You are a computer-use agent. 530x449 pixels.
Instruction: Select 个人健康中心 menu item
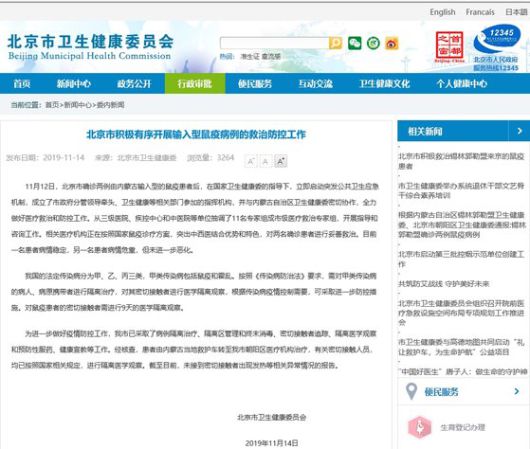click(462, 84)
